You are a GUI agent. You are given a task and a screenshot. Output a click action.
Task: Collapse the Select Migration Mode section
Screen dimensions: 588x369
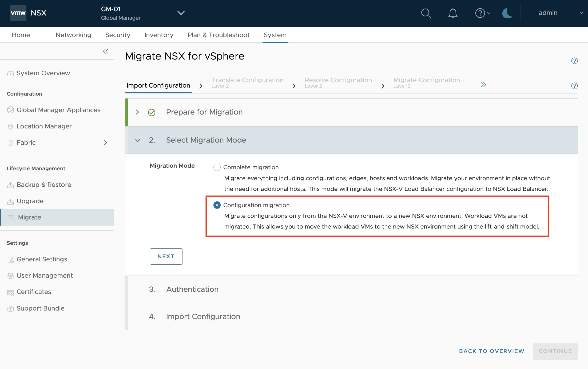tap(138, 140)
